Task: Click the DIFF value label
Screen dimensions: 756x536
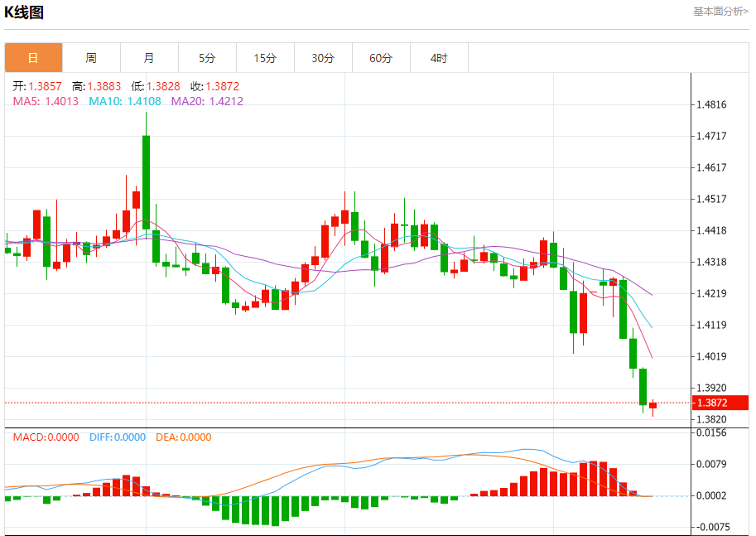Action: point(118,437)
